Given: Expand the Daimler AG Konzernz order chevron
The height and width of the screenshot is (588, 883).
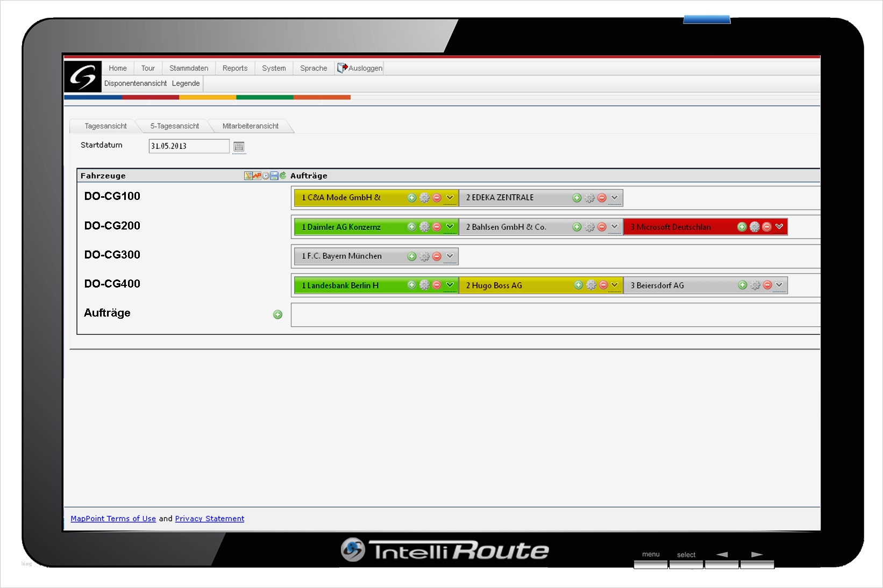Looking at the screenshot, I should point(450,227).
